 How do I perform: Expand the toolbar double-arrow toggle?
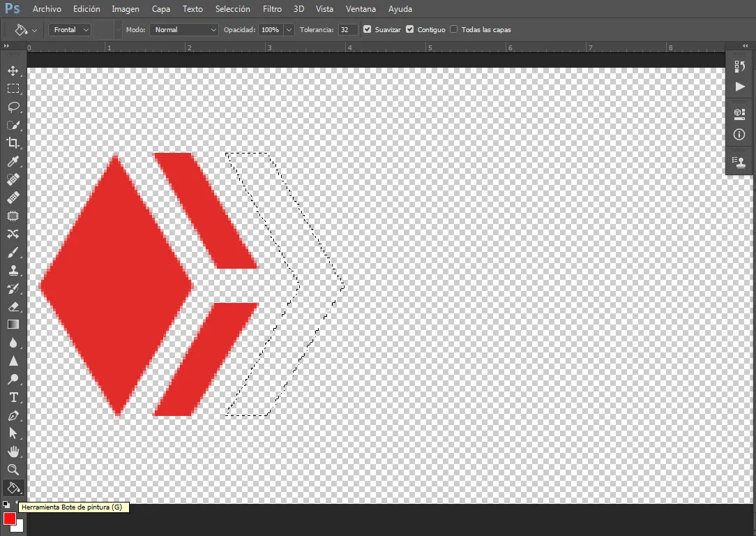tap(6, 46)
